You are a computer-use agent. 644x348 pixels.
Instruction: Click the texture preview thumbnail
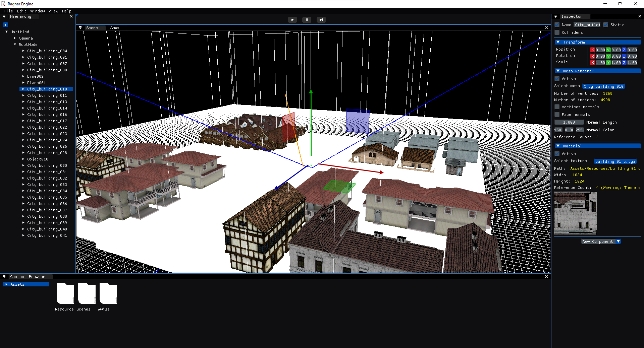[575, 213]
